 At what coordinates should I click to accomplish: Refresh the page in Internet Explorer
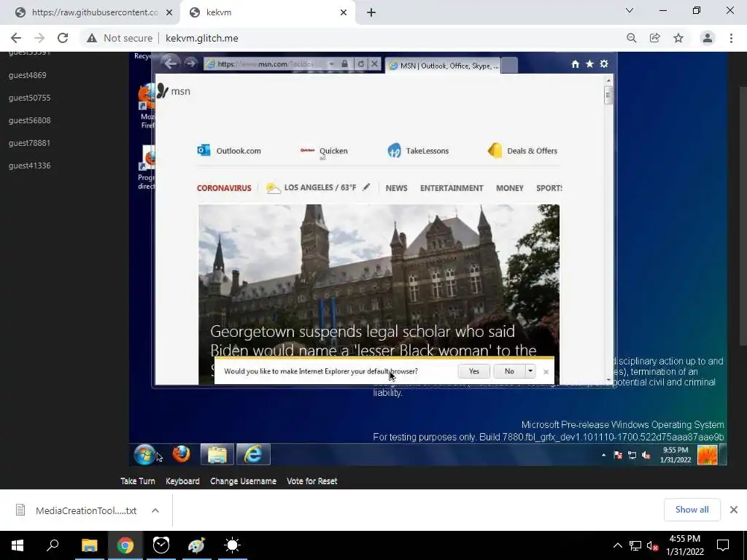(360, 64)
